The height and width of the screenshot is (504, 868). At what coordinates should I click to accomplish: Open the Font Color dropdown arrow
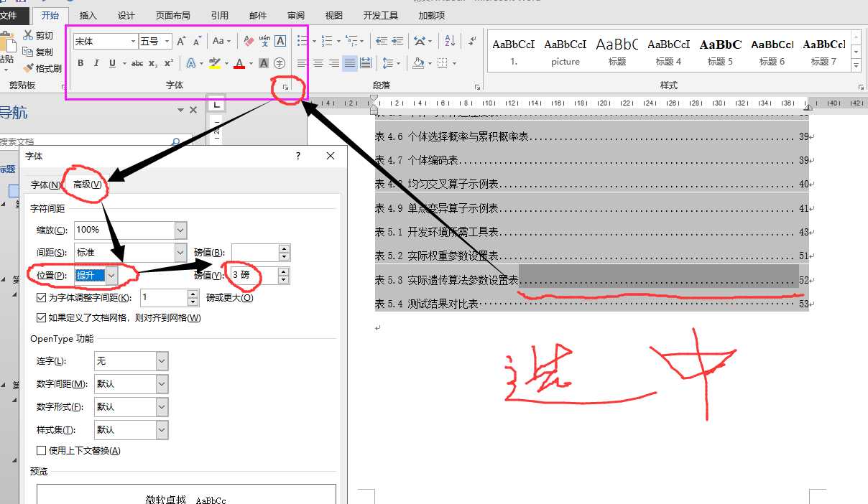tap(251, 64)
